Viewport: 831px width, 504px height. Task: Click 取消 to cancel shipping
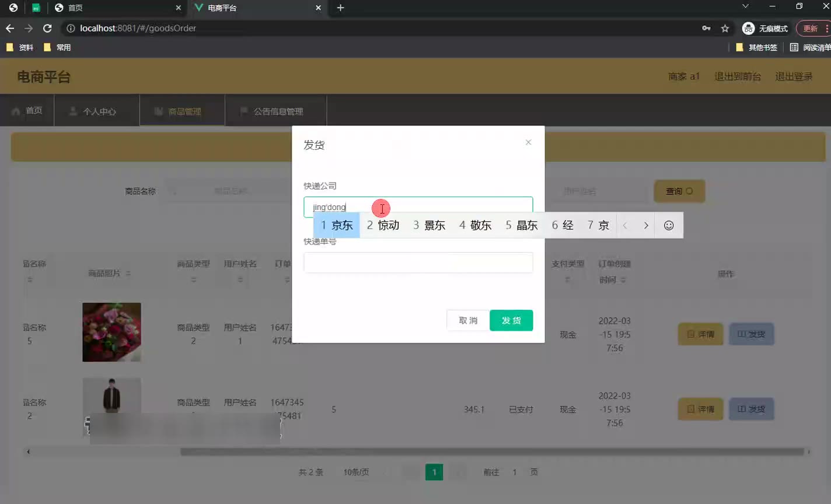[x=467, y=320]
